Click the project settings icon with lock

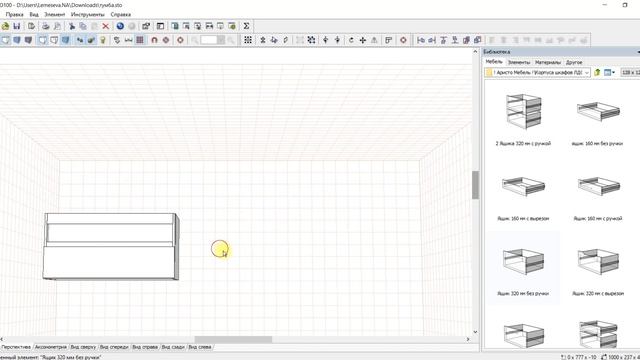[146, 26]
